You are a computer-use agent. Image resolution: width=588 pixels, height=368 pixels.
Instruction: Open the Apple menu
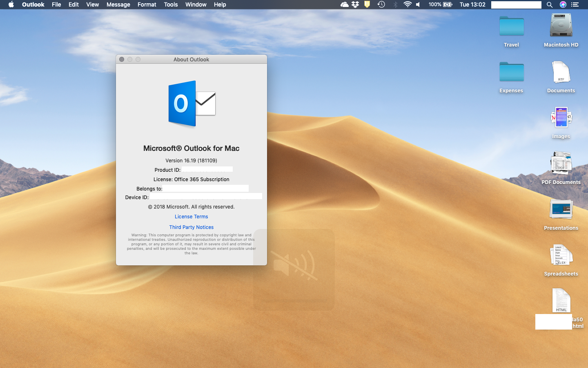coord(11,4)
